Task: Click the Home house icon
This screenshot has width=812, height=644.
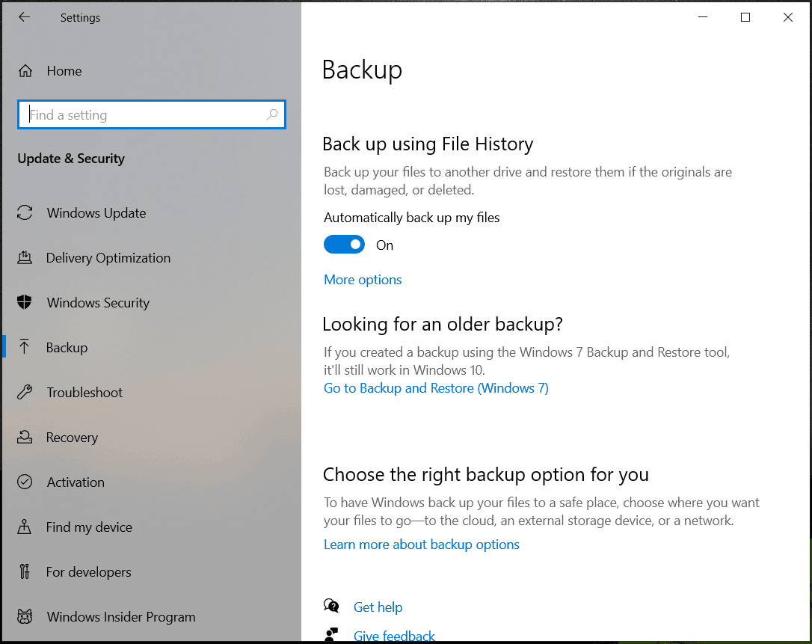Action: 25,70
